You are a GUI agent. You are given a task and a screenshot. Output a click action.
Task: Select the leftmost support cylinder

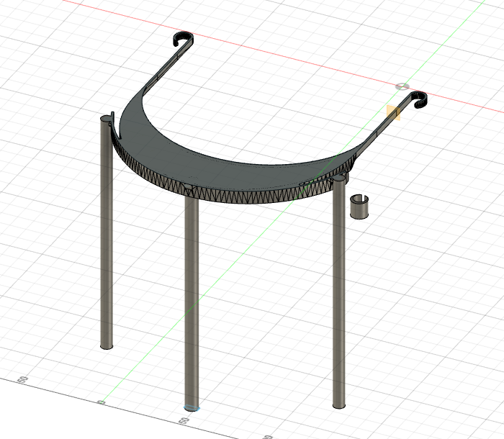click(107, 232)
